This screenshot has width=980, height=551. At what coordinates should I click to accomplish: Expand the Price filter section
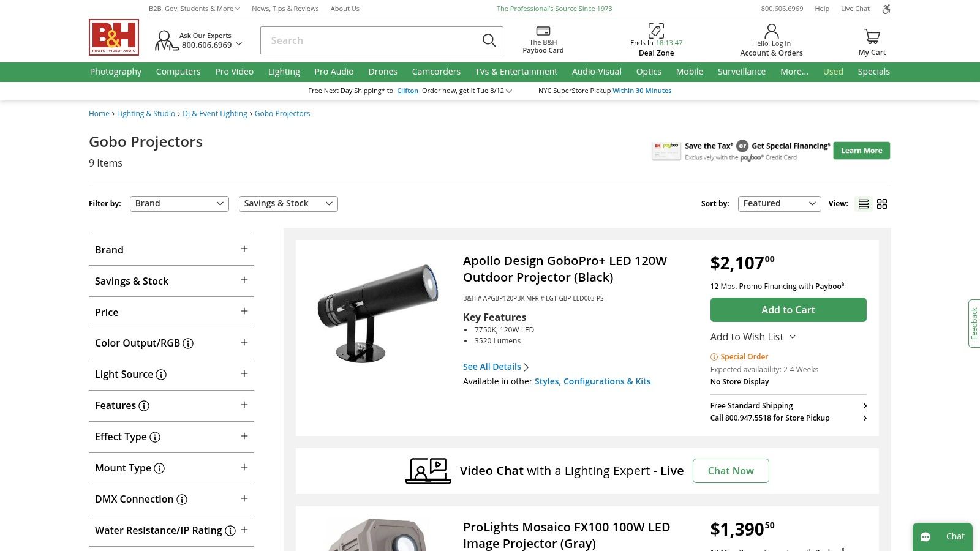coord(244,312)
